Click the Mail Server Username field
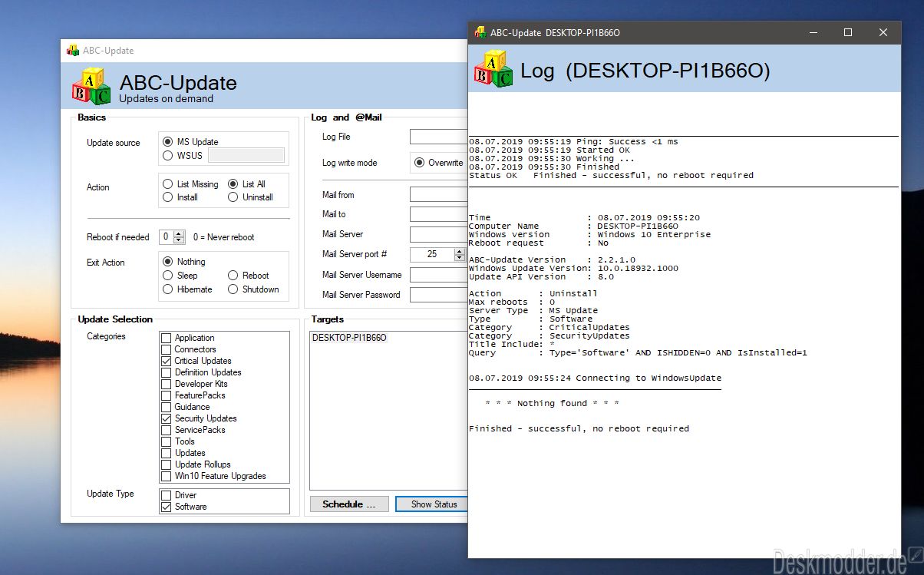924x575 pixels. [x=438, y=275]
